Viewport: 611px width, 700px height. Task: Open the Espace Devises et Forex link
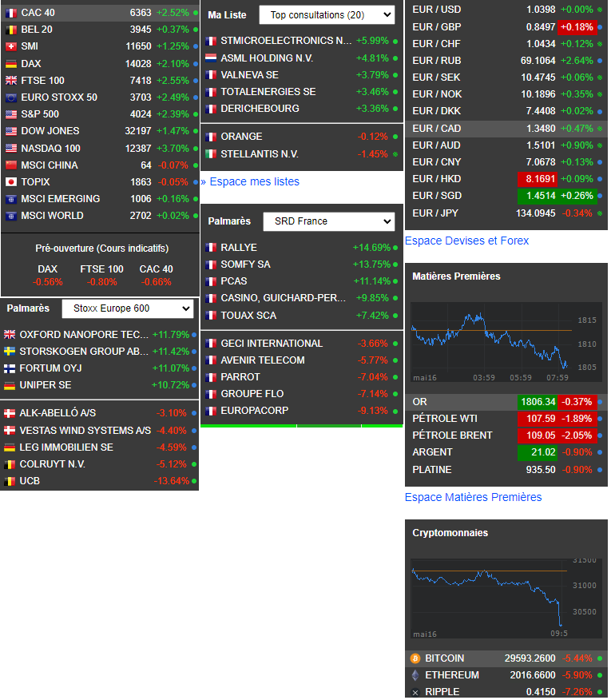[466, 241]
